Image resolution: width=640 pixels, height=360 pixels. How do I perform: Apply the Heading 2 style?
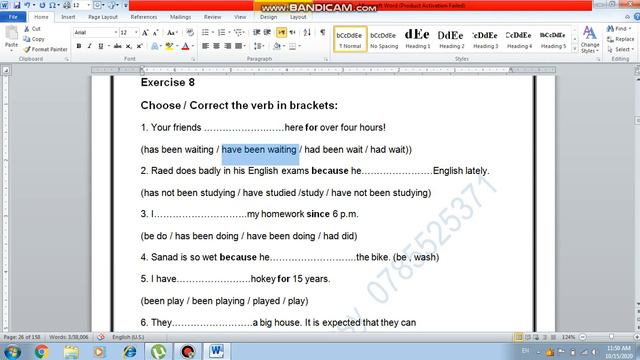tap(451, 39)
